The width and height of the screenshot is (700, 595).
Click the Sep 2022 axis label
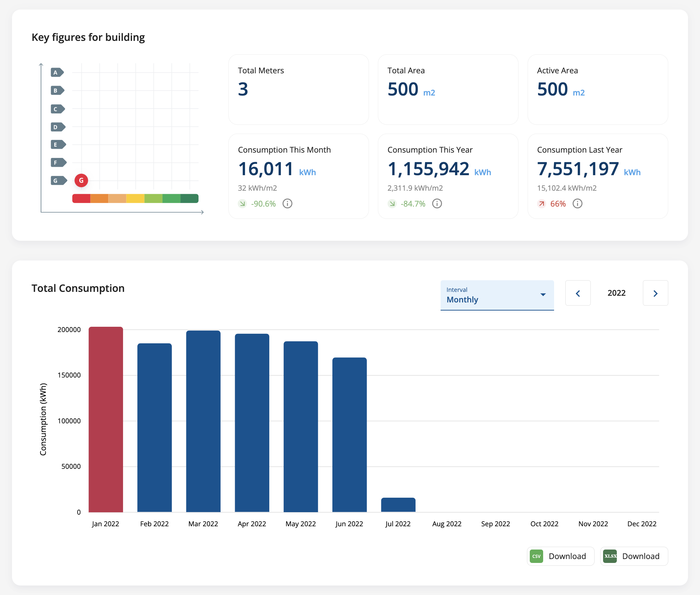tap(496, 524)
